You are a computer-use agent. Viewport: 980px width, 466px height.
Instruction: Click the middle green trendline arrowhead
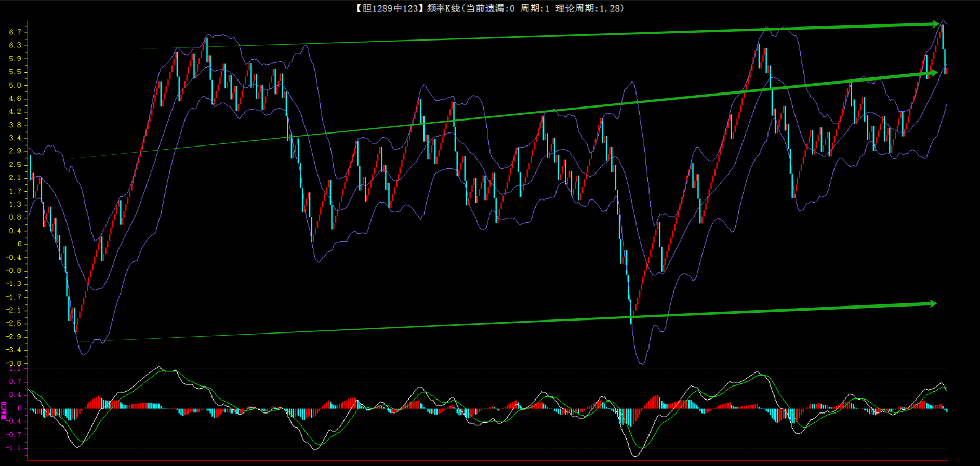(x=934, y=73)
